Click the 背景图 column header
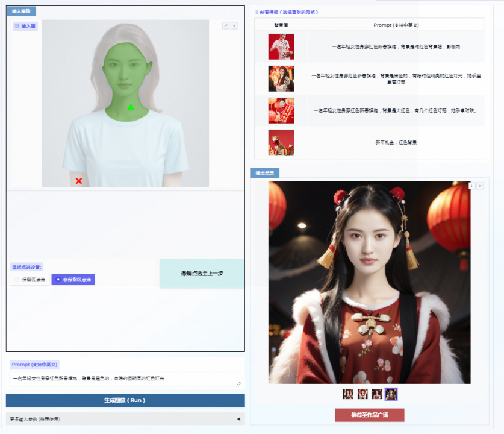This screenshot has height=434, width=504. coord(281,25)
